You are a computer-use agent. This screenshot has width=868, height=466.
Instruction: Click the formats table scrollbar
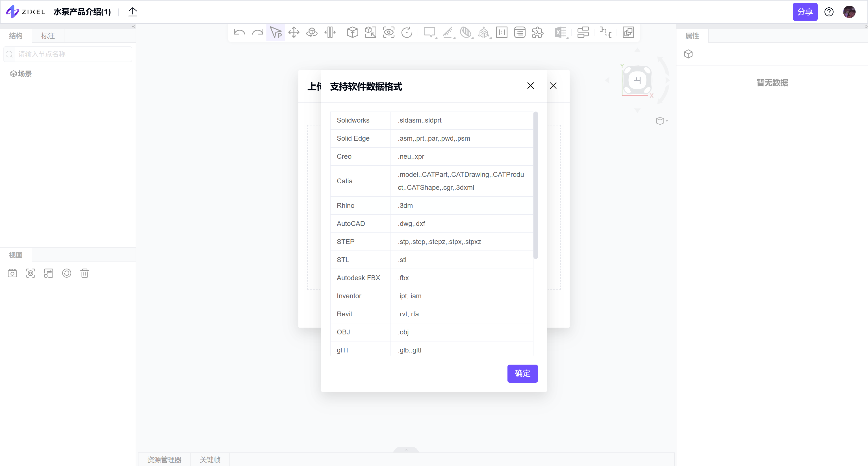535,185
